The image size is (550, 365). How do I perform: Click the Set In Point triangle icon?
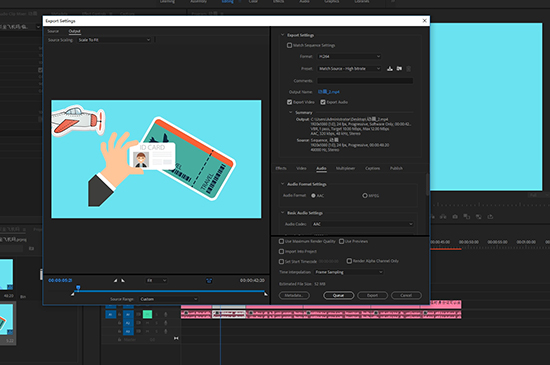pyautogui.click(x=115, y=280)
